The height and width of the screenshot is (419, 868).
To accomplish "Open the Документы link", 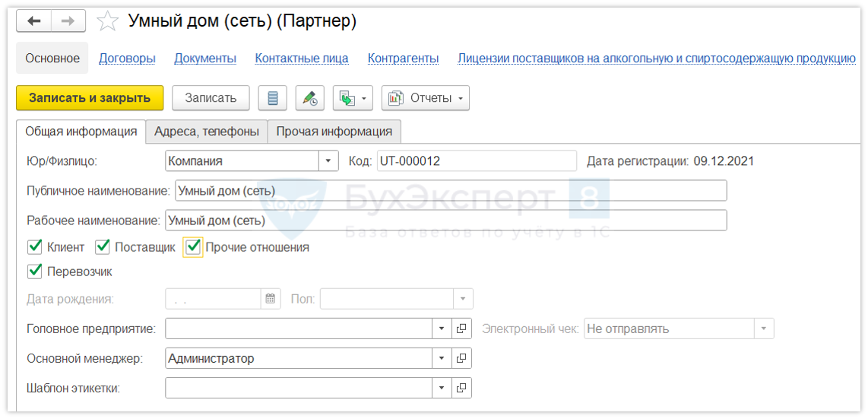I will pyautogui.click(x=205, y=58).
